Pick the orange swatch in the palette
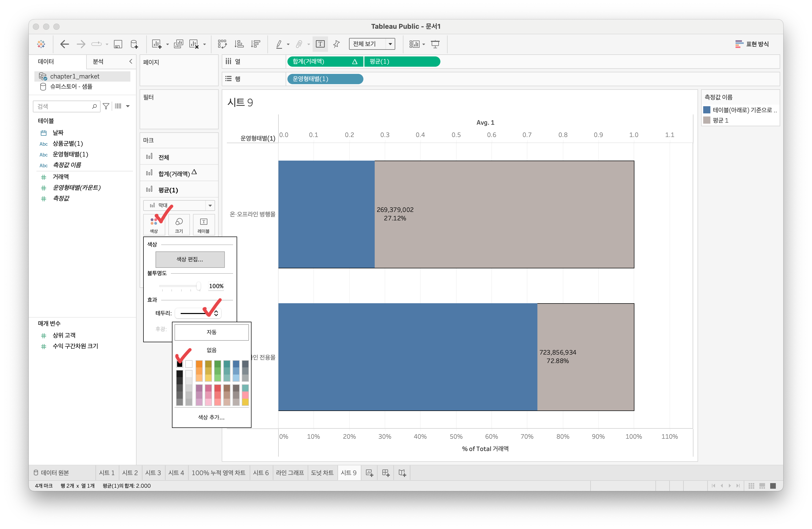The height and width of the screenshot is (529, 812). pos(199,365)
